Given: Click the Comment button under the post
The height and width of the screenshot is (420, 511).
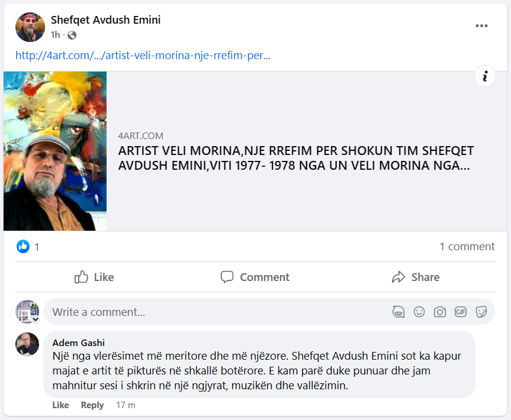Looking at the screenshot, I should pyautogui.click(x=255, y=277).
